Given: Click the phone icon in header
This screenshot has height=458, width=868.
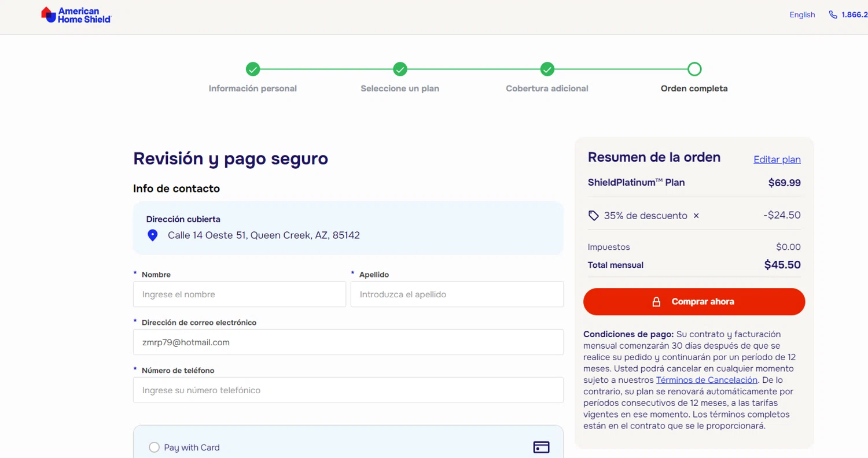Looking at the screenshot, I should click(x=833, y=15).
